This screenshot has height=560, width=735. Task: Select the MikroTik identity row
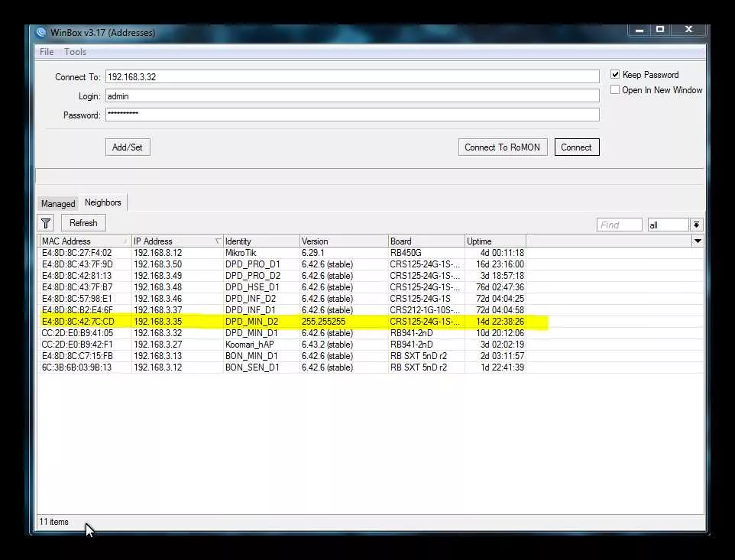tap(241, 253)
